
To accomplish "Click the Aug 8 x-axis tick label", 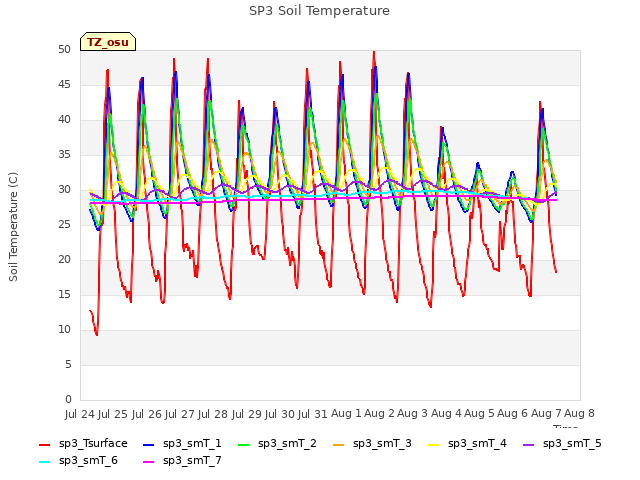I will pos(579,414).
